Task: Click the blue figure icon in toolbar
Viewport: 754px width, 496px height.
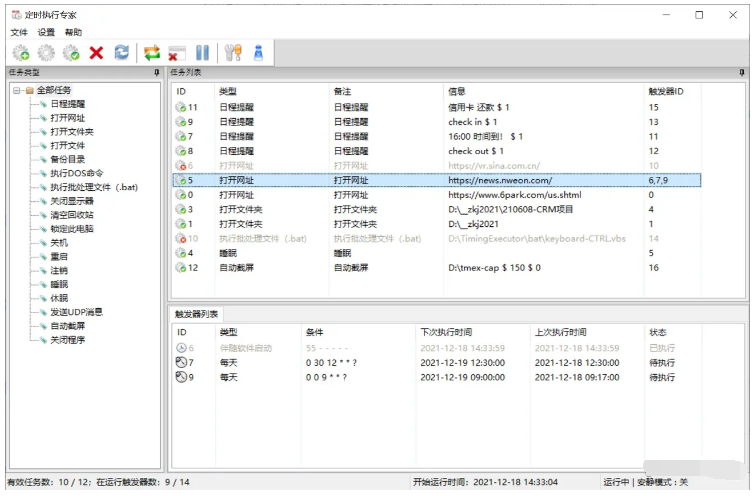Action: tap(258, 53)
